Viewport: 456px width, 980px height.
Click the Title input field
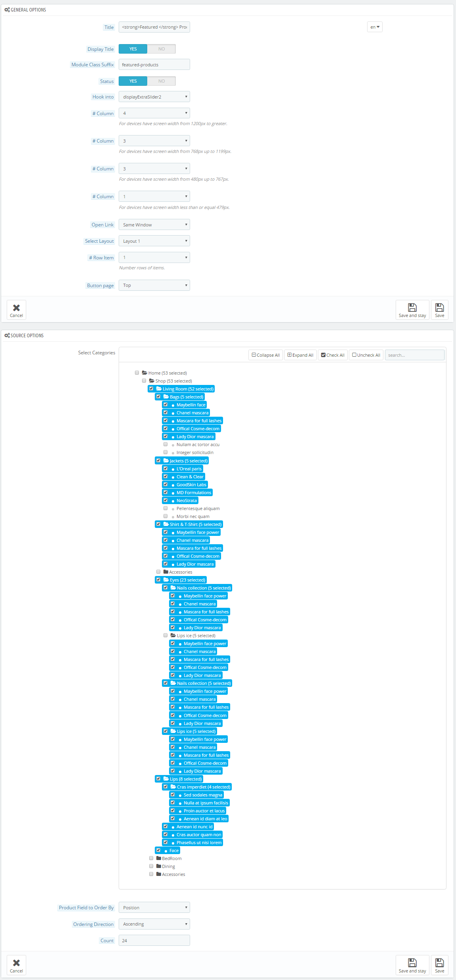coord(154,27)
